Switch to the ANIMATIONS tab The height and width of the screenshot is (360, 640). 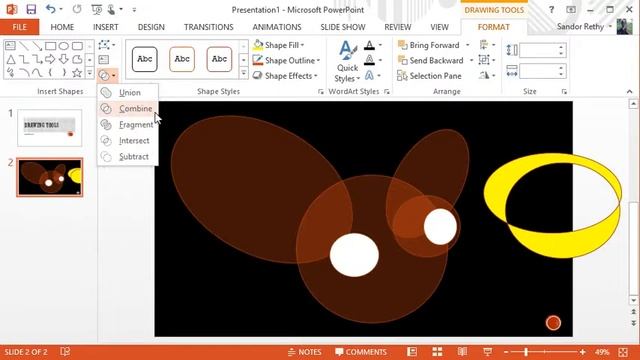[x=277, y=27]
